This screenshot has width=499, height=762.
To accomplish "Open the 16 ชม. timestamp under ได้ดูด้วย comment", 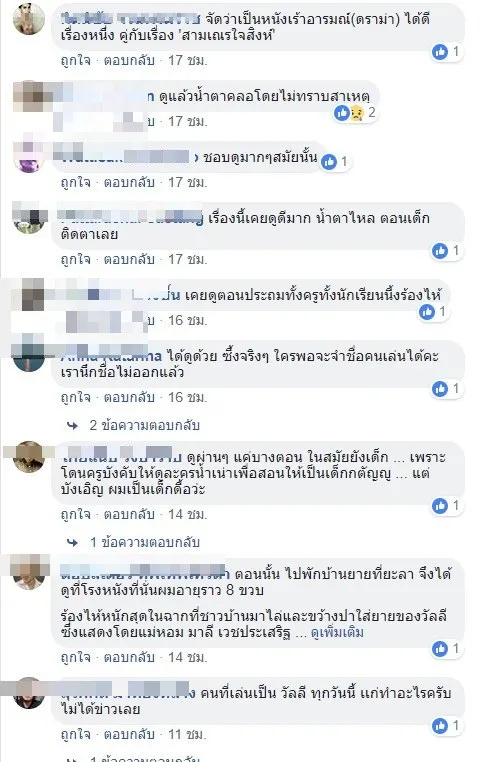I will click(188, 398).
